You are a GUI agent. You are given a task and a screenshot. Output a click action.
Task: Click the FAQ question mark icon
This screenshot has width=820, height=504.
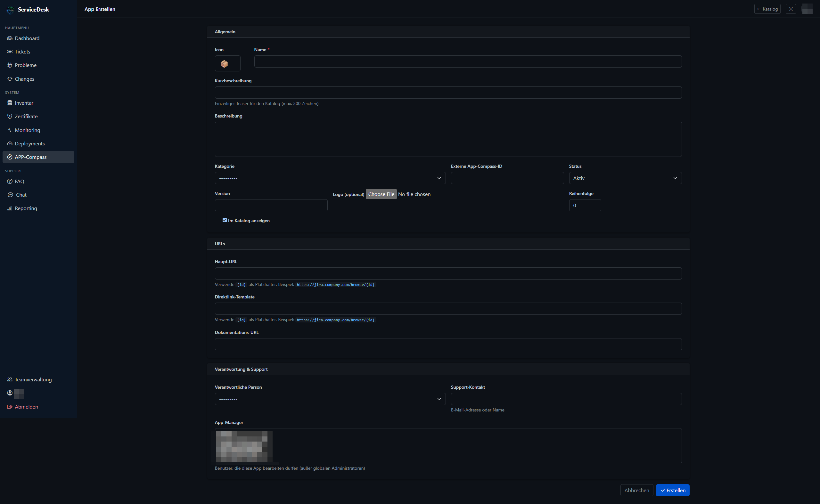tap(10, 181)
